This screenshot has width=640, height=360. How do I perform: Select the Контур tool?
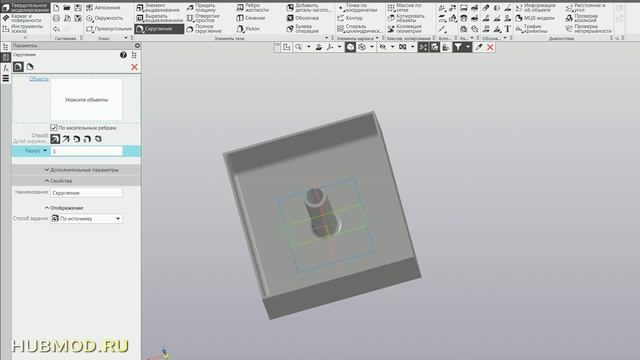tap(351, 18)
